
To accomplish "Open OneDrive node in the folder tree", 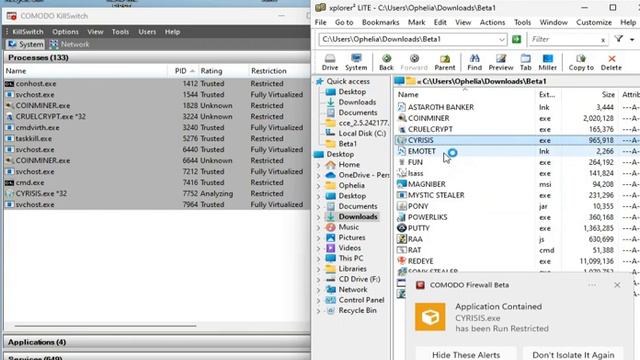I will [363, 175].
